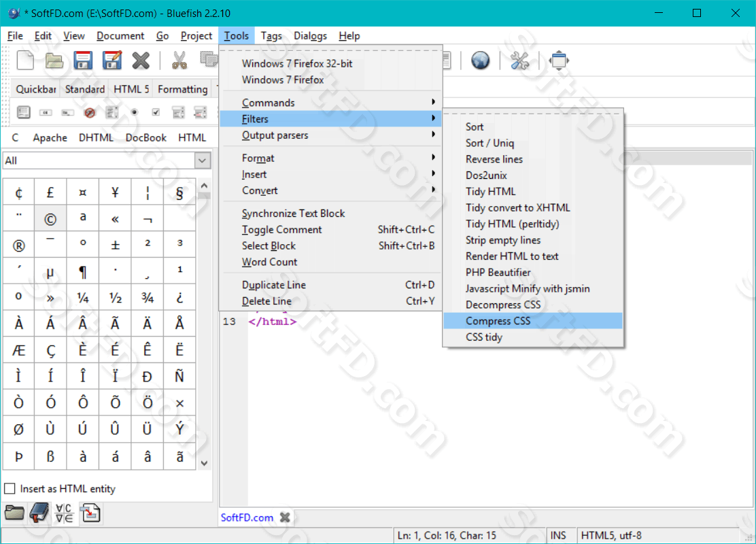This screenshot has width=756, height=544.
Task: Close the document using the gray X toolbar icon
Action: (x=141, y=61)
